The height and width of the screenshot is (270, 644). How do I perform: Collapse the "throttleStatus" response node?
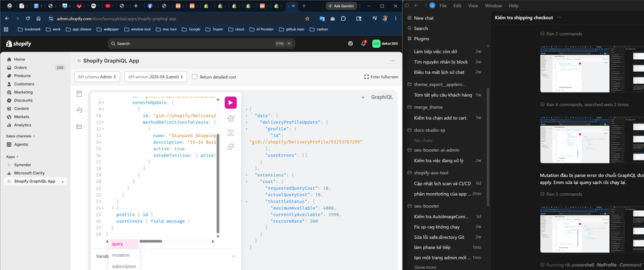pyautogui.click(x=246, y=201)
